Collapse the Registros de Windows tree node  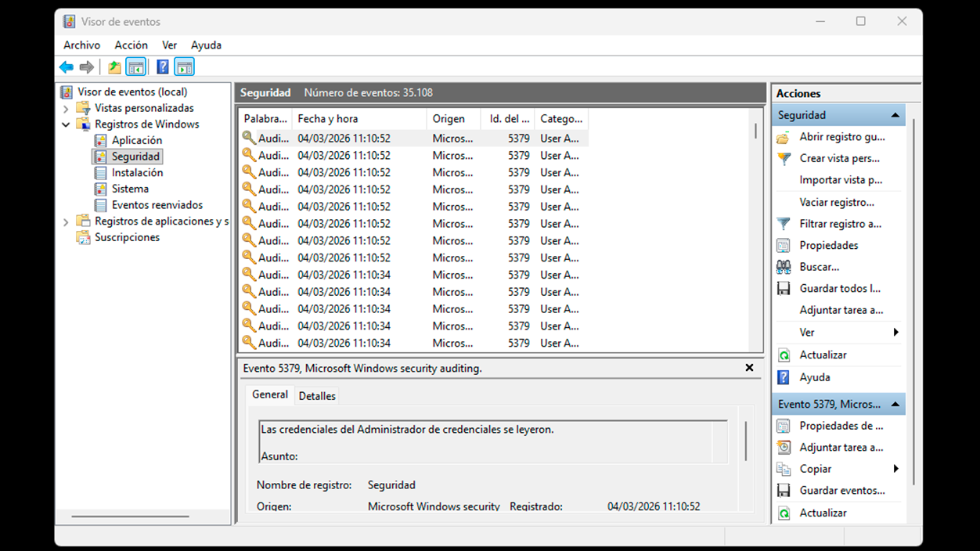tap(67, 124)
